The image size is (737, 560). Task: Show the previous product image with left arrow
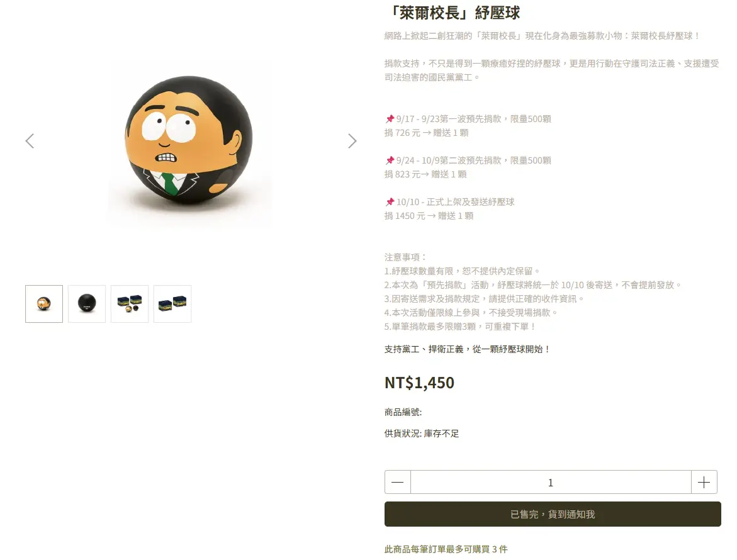(30, 141)
